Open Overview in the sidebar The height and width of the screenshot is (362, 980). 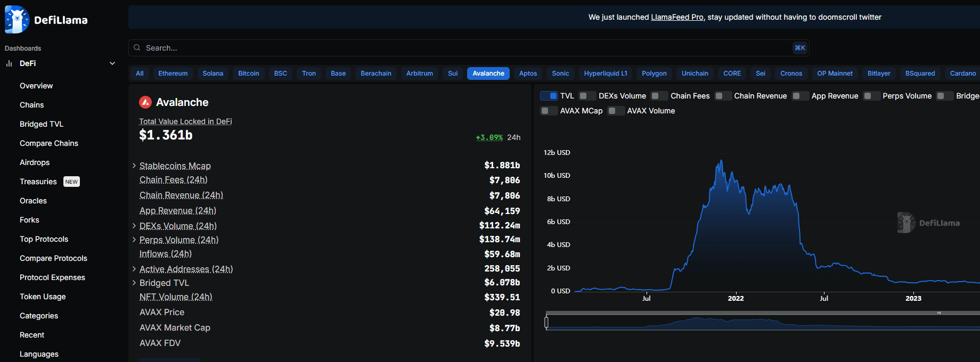(x=36, y=86)
